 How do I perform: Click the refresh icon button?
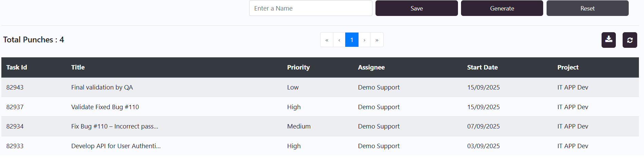[629, 40]
